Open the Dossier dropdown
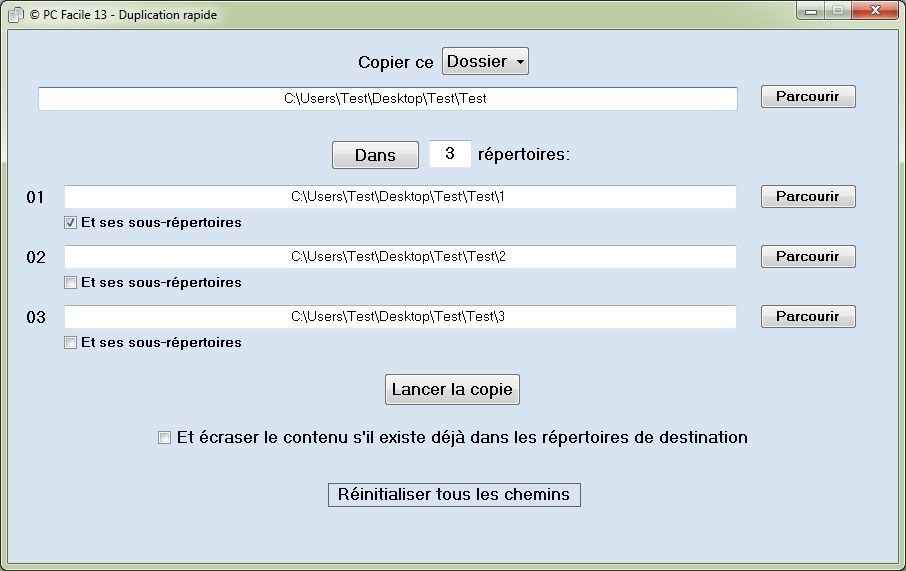The image size is (906, 571). tap(485, 61)
